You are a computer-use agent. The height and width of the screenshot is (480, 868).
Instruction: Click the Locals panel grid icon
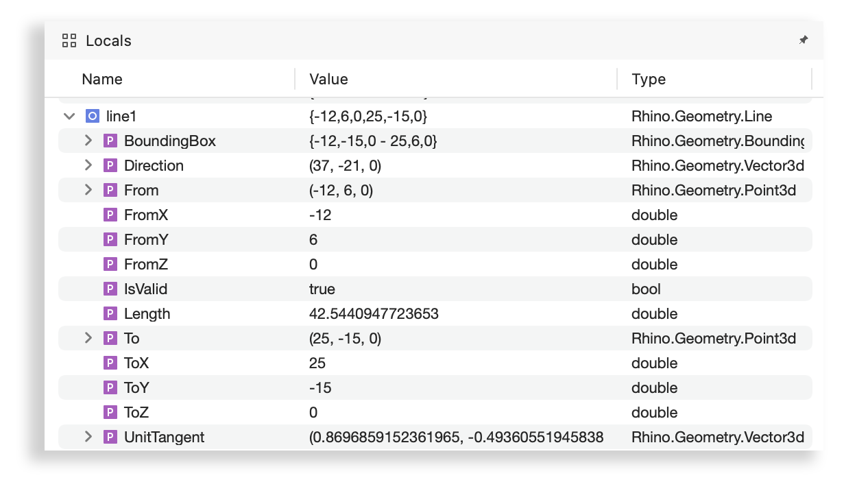point(69,40)
